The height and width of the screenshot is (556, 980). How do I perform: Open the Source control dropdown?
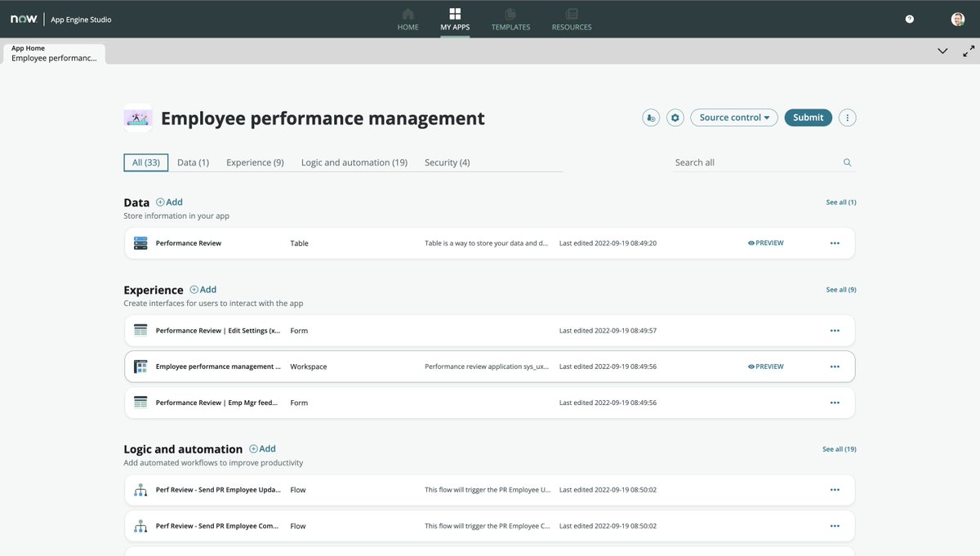(734, 118)
